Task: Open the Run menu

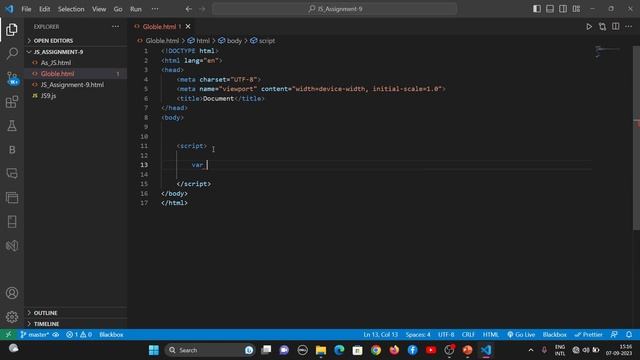Action: tap(136, 9)
